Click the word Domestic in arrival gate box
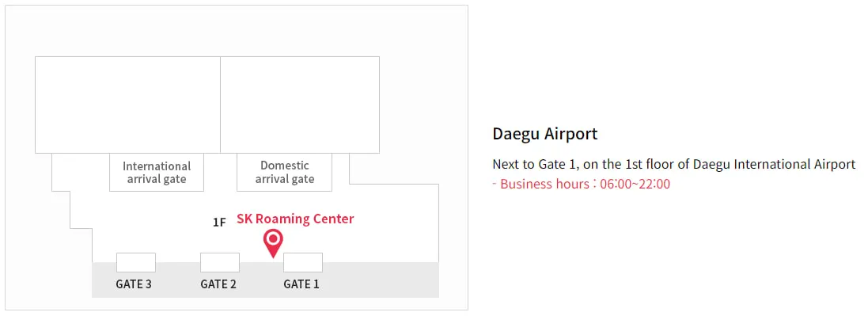The width and height of the screenshot is (868, 316). tap(285, 166)
